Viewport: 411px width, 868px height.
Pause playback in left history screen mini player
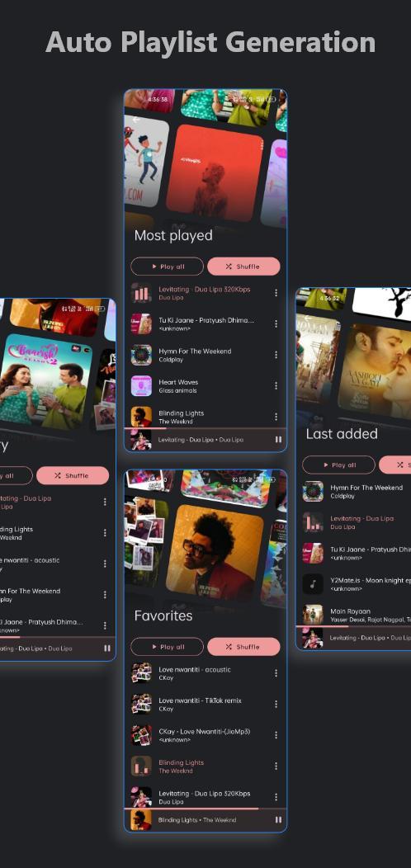107,649
